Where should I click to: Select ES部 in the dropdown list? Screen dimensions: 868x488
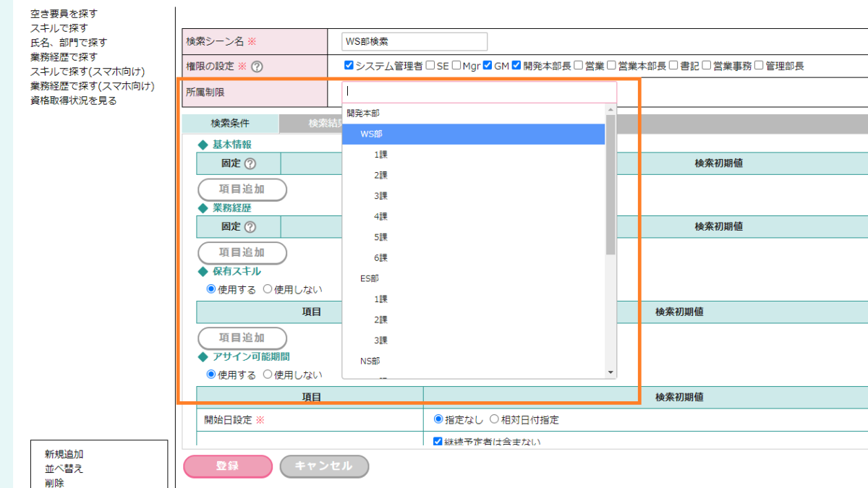point(370,278)
